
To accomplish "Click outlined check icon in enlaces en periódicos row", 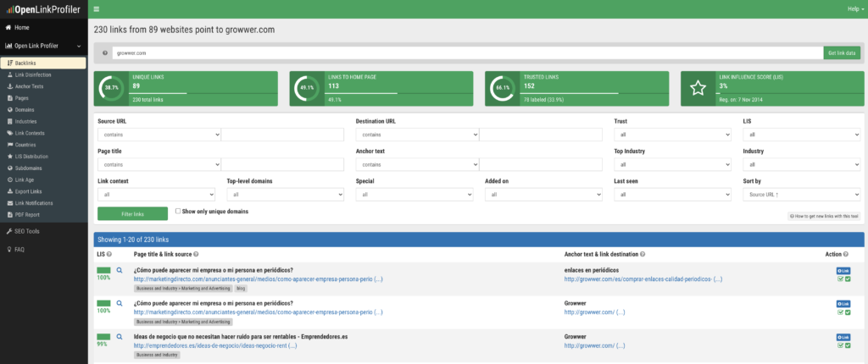I will tap(840, 279).
